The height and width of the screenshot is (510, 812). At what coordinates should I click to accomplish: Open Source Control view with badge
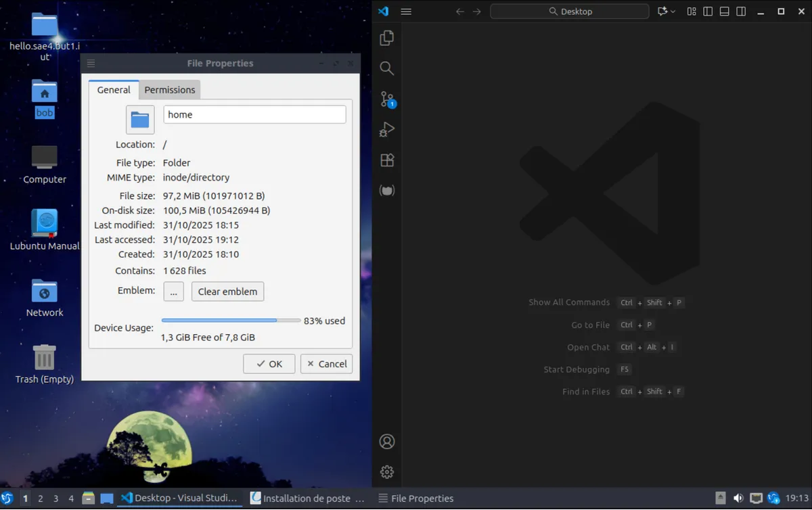click(x=387, y=99)
